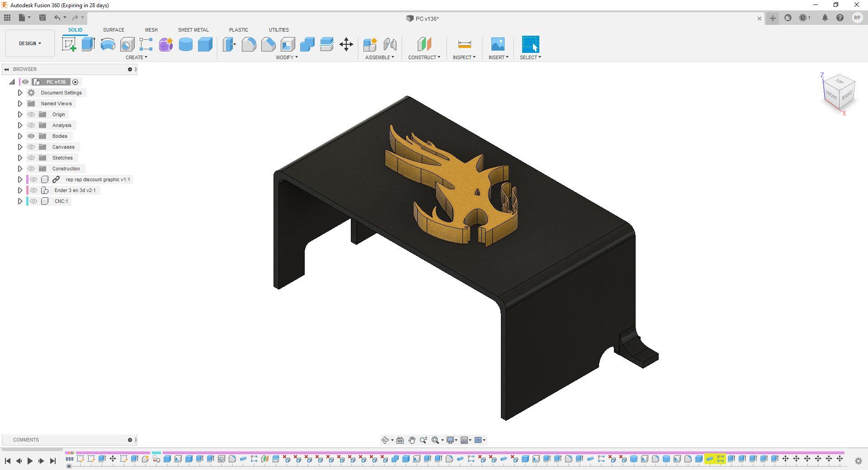The image size is (868, 470).
Task: Select the Offset Face tool
Action: click(326, 44)
